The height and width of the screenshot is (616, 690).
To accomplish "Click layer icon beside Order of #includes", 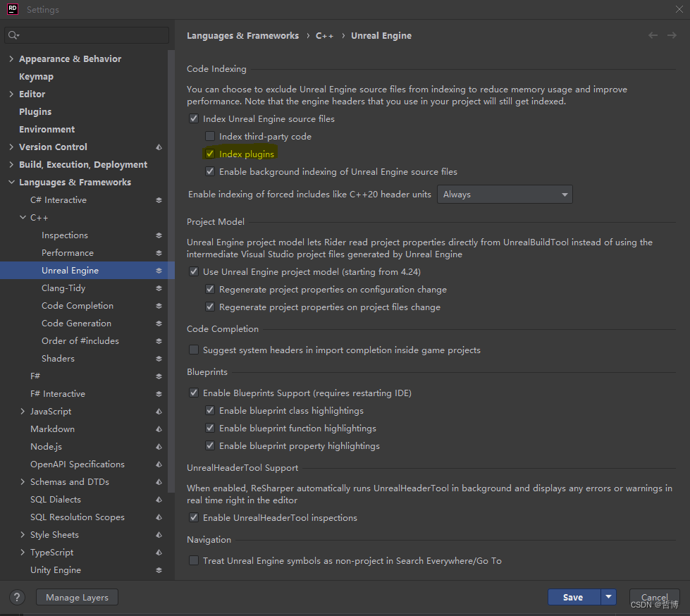I will (159, 340).
